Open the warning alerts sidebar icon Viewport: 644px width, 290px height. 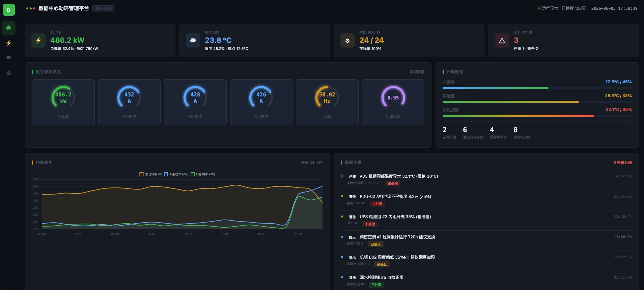click(9, 72)
